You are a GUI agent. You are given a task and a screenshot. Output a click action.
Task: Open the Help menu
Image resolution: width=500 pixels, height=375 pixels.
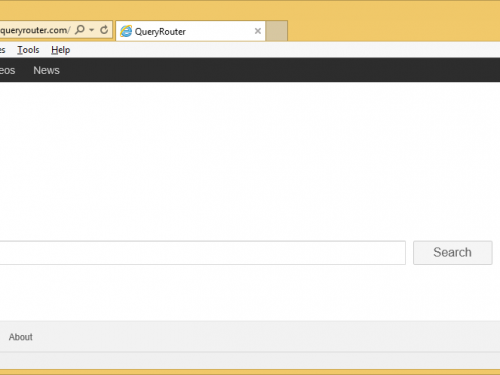[x=61, y=50]
